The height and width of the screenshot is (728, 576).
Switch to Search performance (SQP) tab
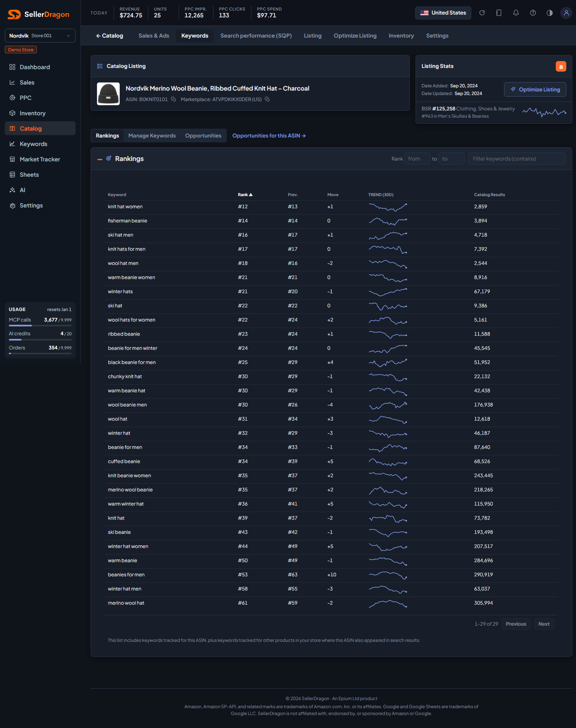coord(256,36)
